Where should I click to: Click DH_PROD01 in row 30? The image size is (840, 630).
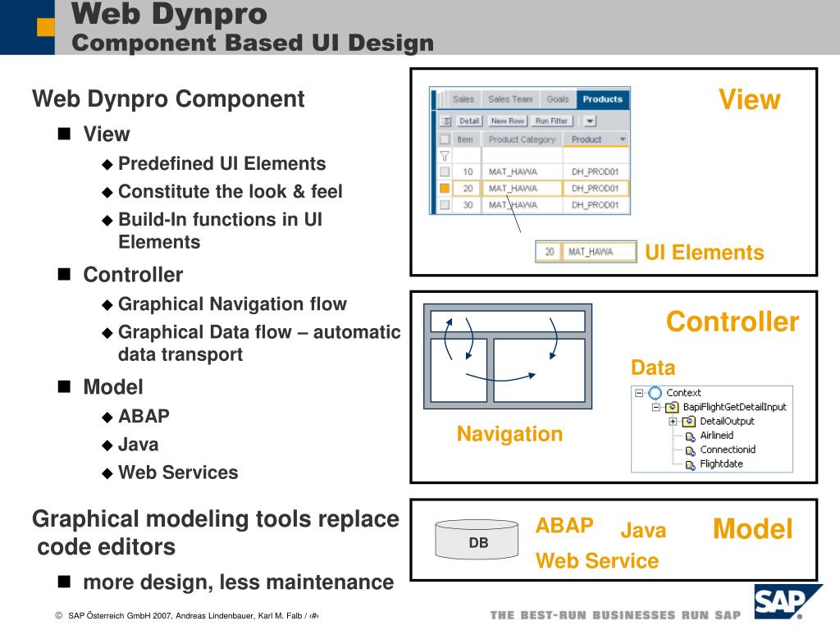tap(596, 205)
